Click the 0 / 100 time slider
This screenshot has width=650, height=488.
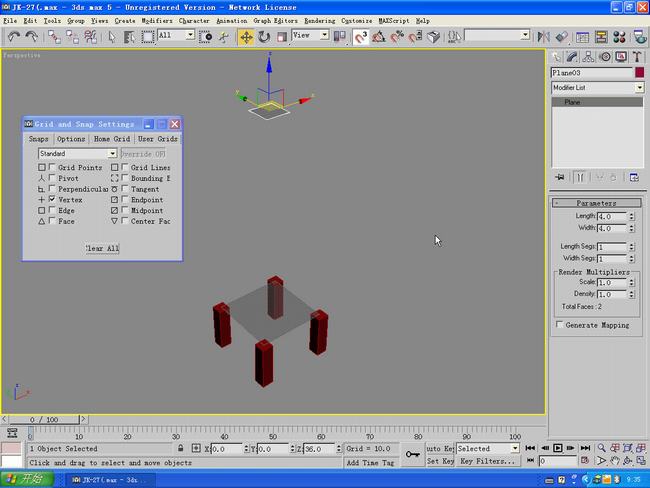click(44, 419)
